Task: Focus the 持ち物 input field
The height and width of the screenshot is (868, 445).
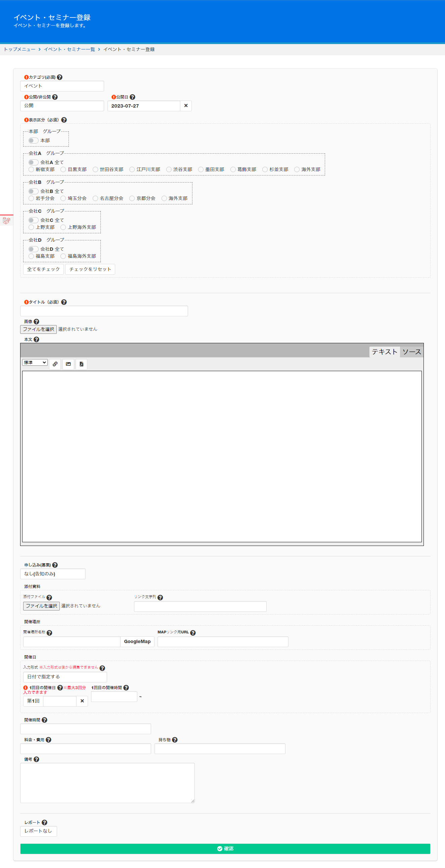Action: pyautogui.click(x=220, y=749)
